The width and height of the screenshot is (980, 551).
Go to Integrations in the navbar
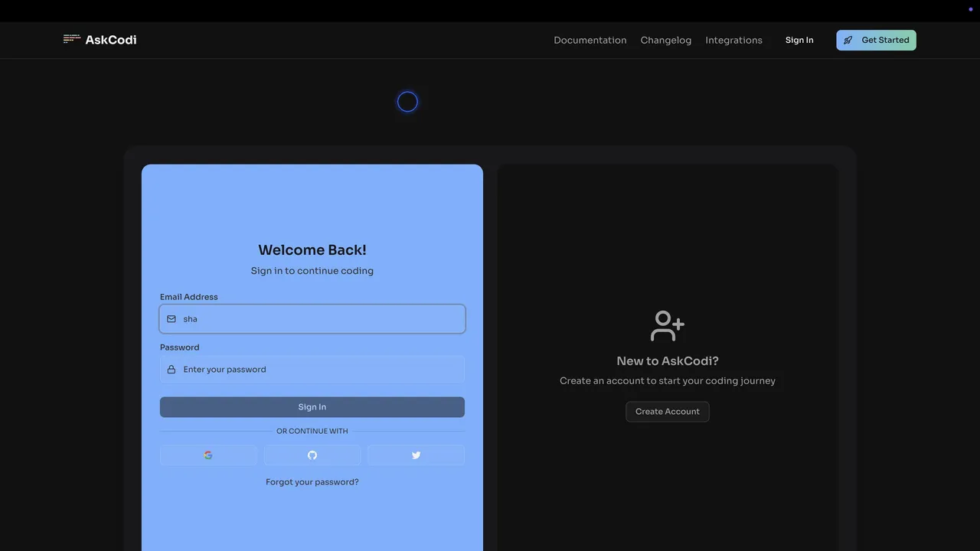point(733,41)
